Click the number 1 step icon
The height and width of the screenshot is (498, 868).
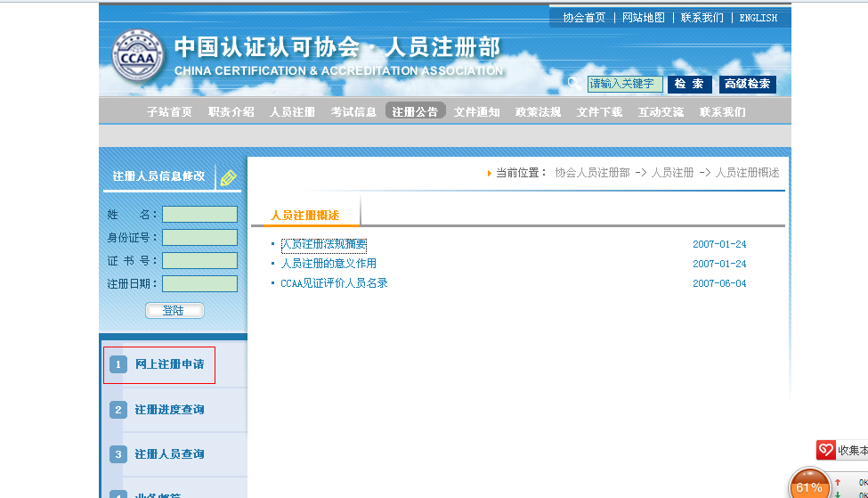click(x=118, y=364)
